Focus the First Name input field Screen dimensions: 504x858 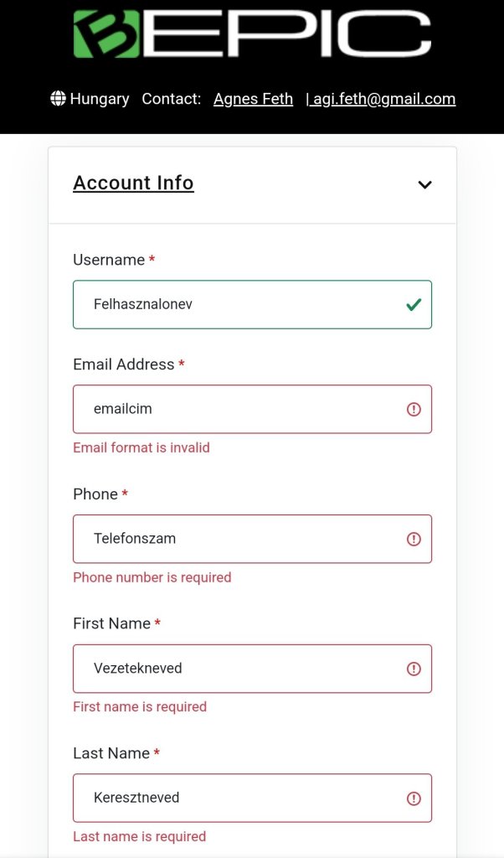(x=234, y=669)
